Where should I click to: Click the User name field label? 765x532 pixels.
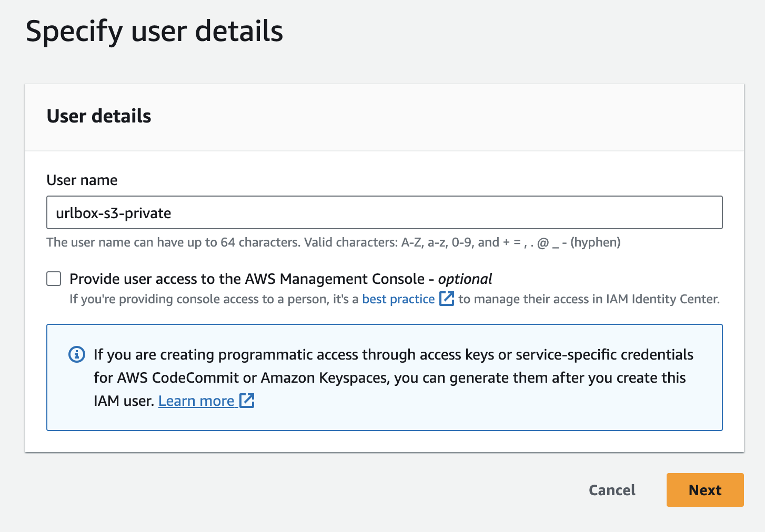[x=82, y=180]
